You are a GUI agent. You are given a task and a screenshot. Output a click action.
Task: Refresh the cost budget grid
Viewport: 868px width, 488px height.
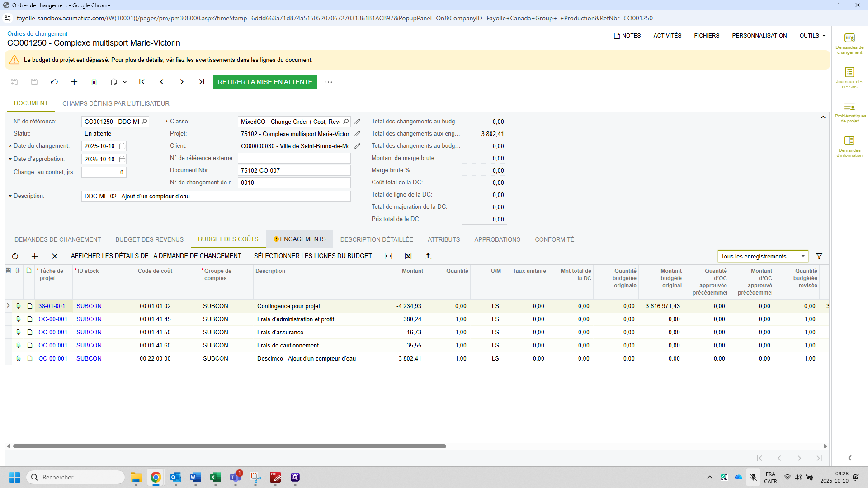coord(15,256)
